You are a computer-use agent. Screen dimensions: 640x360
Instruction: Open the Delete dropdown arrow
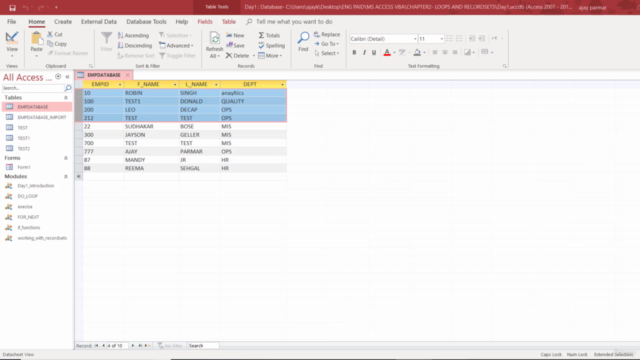(x=253, y=56)
